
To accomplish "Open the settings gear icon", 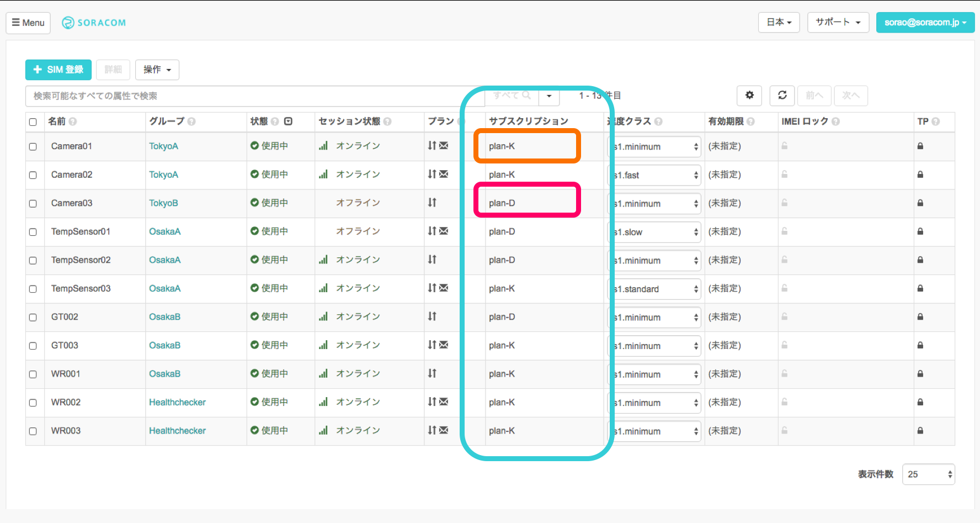I will (x=749, y=96).
